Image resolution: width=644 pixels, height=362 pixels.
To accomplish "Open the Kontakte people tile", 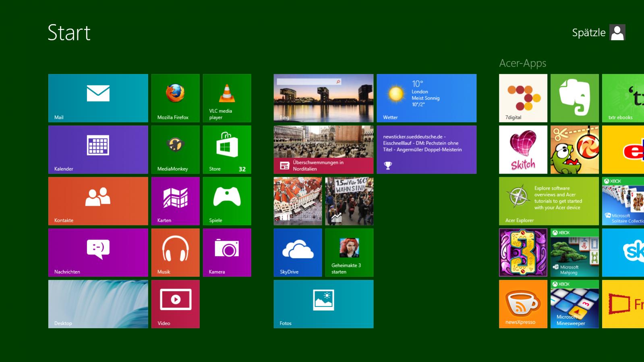I will click(98, 201).
